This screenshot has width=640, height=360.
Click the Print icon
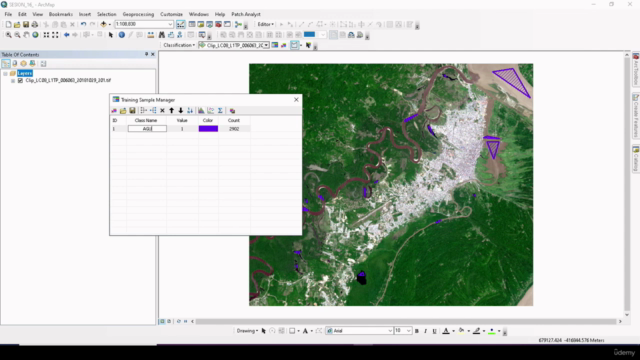point(35,24)
